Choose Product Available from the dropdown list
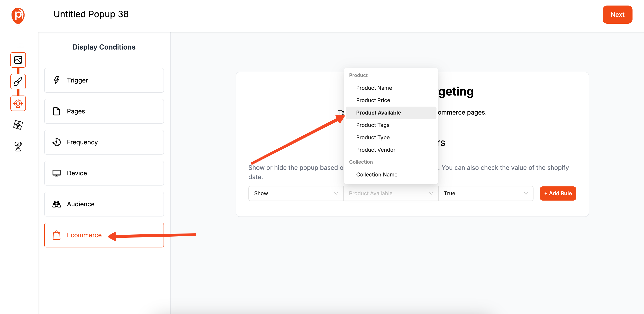 391,113
